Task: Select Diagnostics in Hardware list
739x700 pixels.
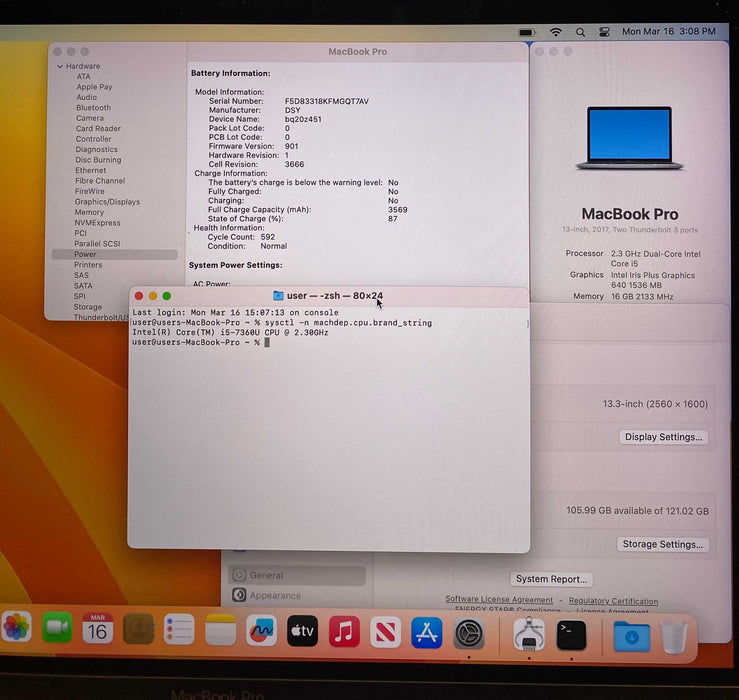Action: 97,149
